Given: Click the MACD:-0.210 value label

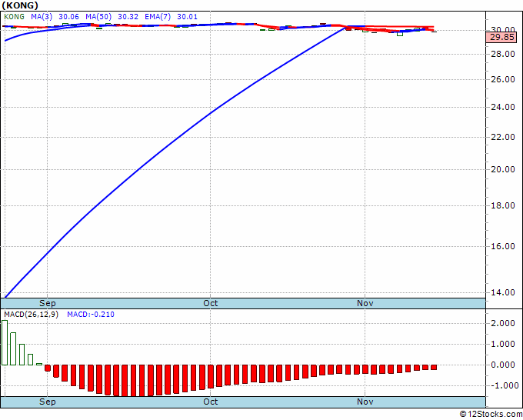Looking at the screenshot, I should (x=91, y=315).
